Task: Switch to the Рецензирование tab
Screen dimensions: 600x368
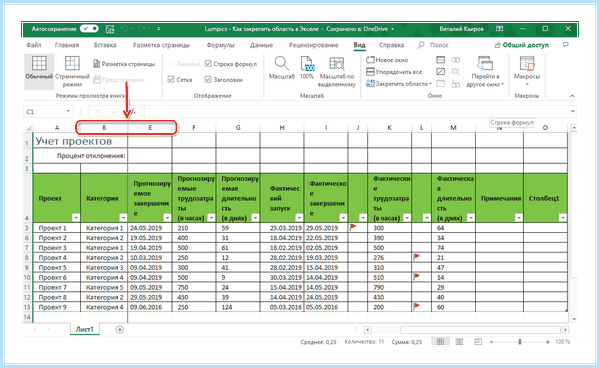Action: coord(313,45)
